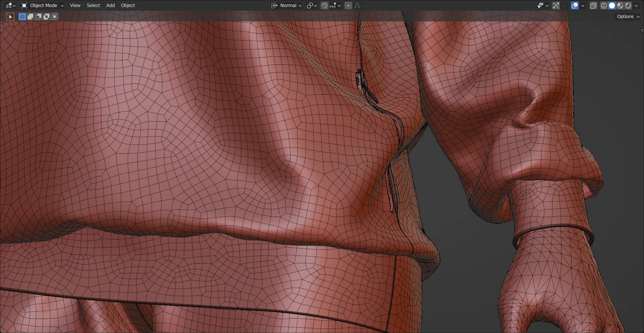Screen dimensions: 644x333
Task: Select the tweak select tool icon
Action: (10, 16)
